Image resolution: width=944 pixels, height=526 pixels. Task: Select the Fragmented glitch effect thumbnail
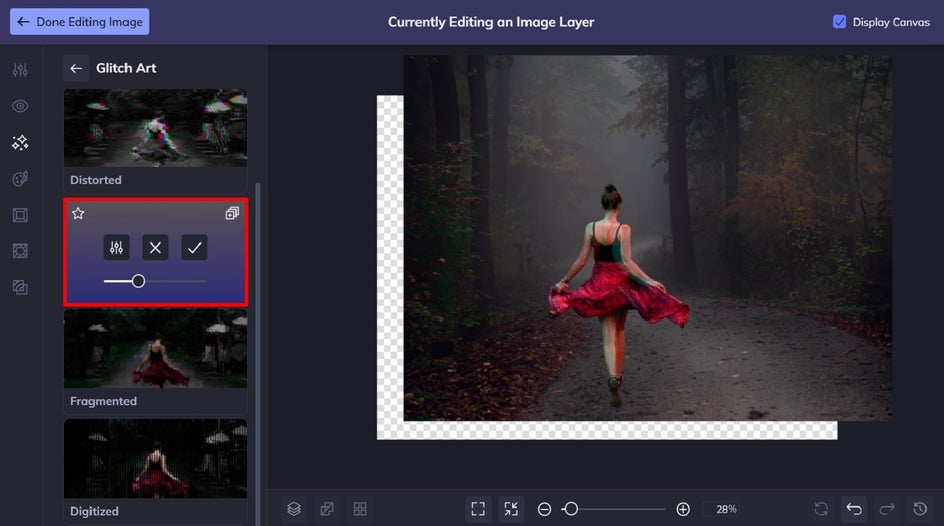[x=155, y=348]
